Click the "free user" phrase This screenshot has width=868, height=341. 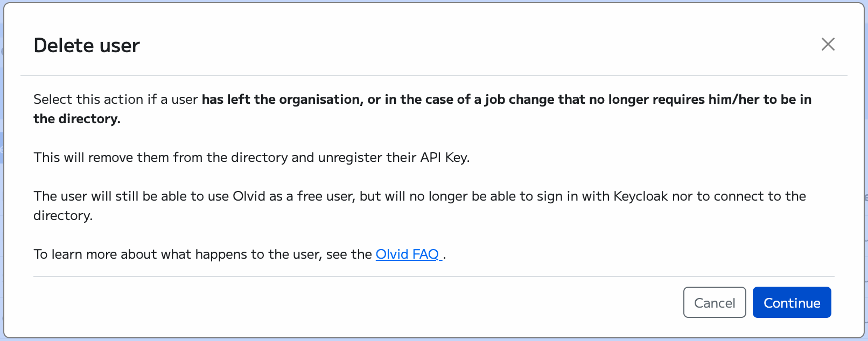(325, 196)
